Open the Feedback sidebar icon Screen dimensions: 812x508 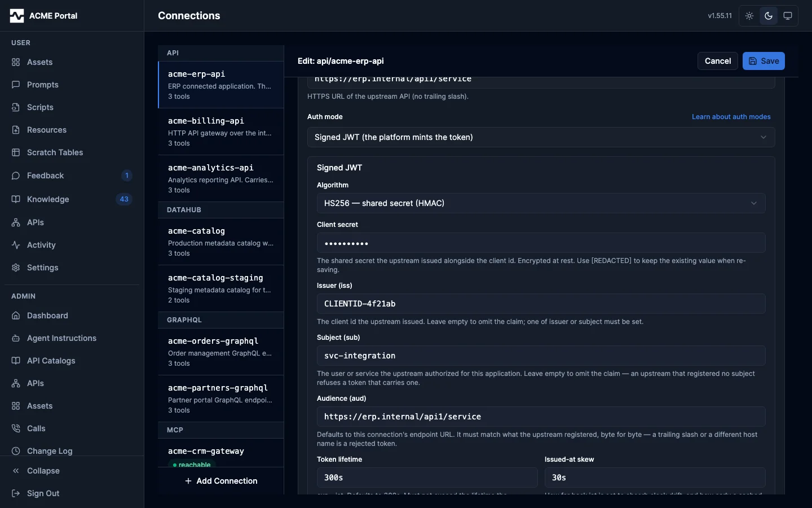point(16,176)
